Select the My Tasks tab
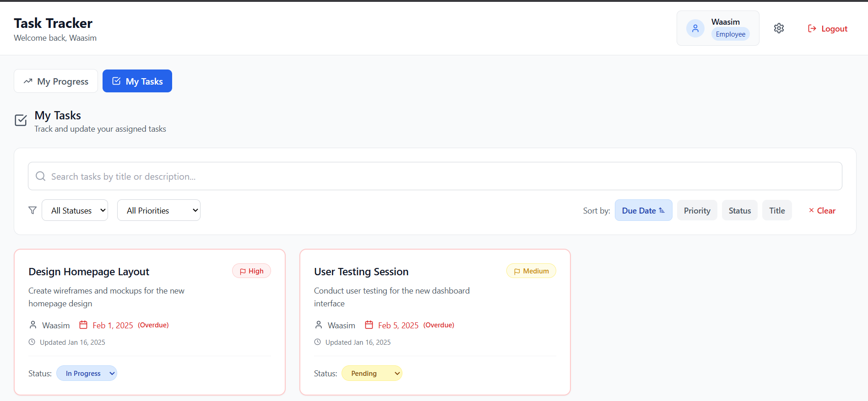 137,81
